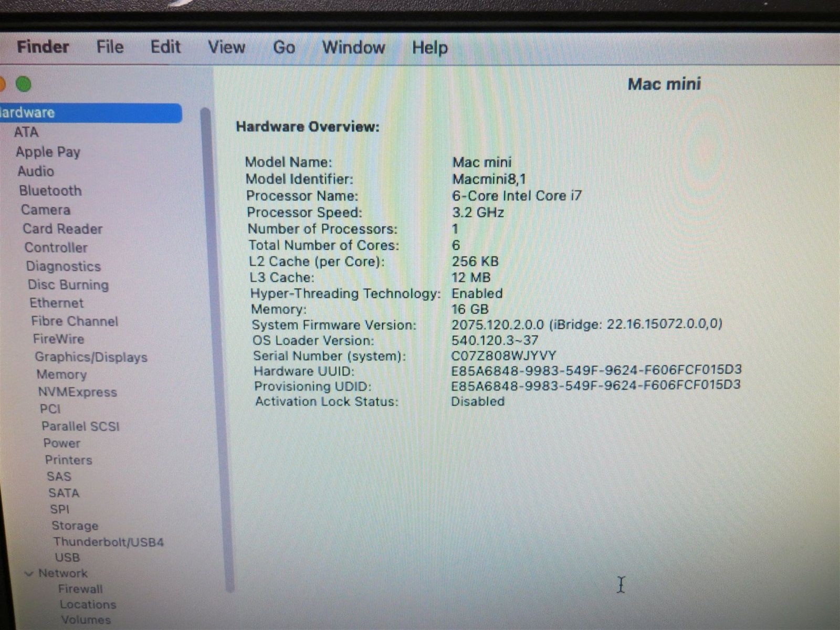Open the Go menu
The image size is (840, 630).
[284, 47]
